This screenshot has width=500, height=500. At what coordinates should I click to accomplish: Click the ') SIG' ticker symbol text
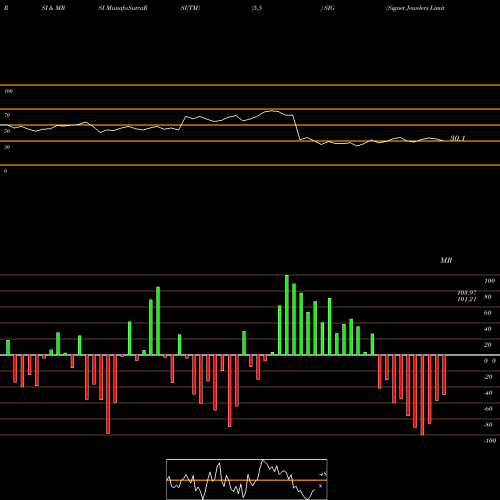point(328,8)
